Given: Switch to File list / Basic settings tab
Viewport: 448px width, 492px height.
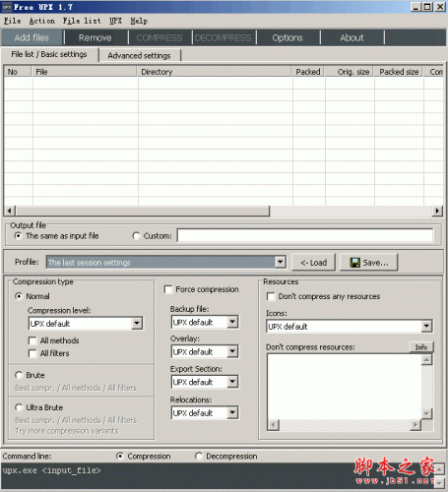Looking at the screenshot, I should (x=49, y=54).
